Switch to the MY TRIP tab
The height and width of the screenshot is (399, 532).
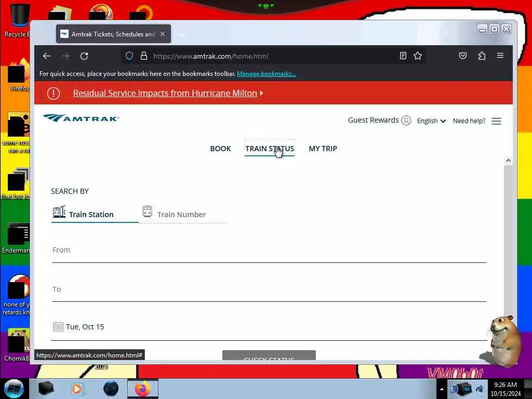pyautogui.click(x=323, y=149)
